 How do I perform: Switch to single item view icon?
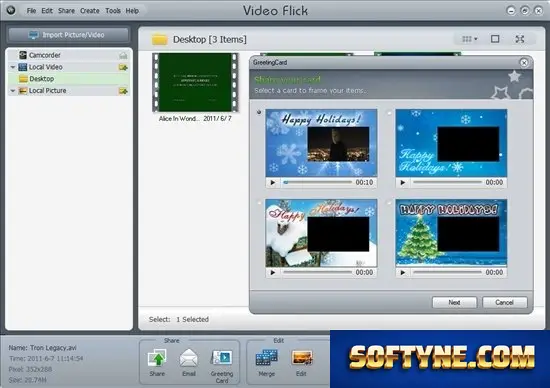coord(495,39)
